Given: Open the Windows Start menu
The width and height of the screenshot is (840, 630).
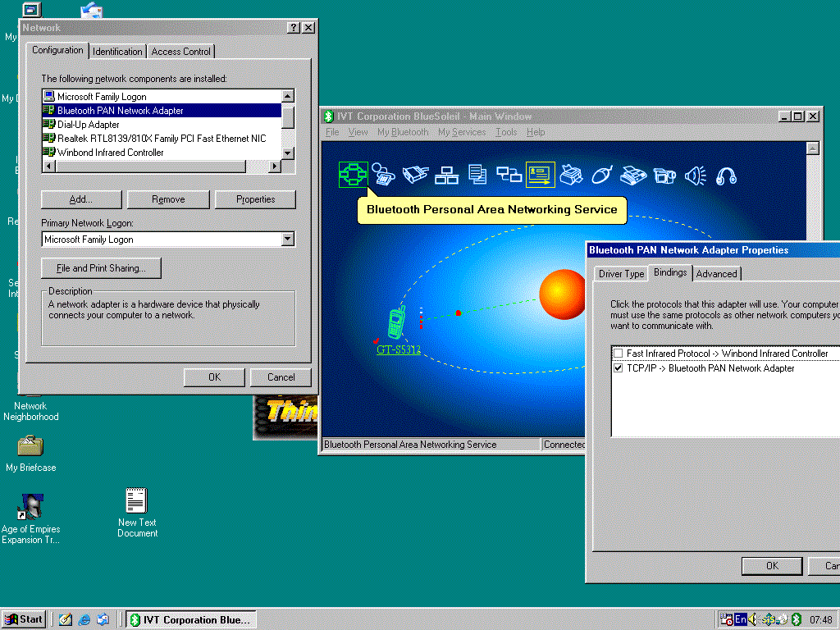Looking at the screenshot, I should tap(24, 619).
